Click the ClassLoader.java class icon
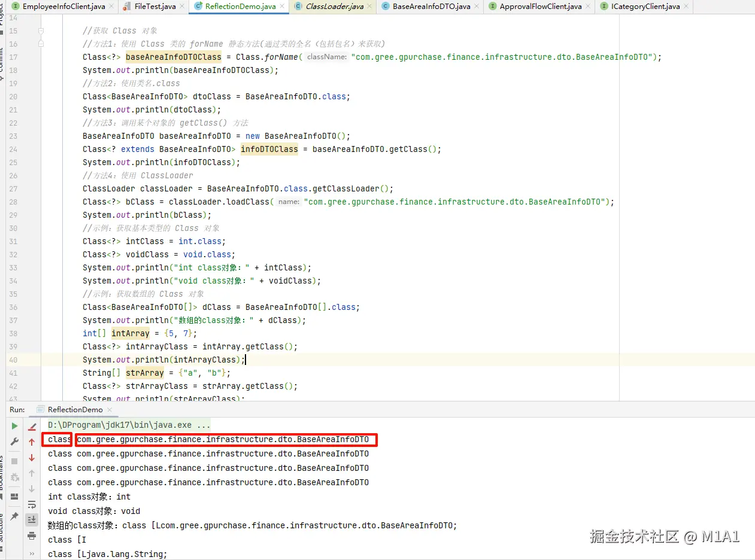This screenshot has height=560, width=755. coord(298,7)
